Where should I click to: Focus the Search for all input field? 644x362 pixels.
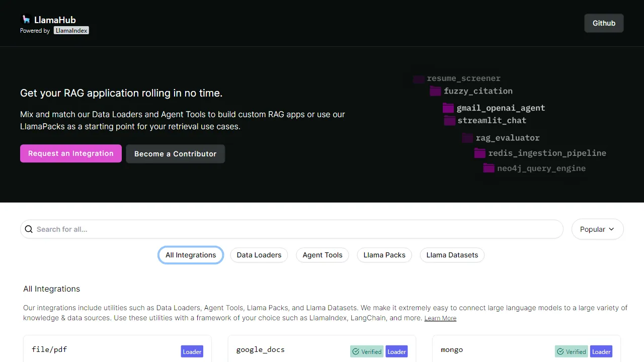(292, 229)
